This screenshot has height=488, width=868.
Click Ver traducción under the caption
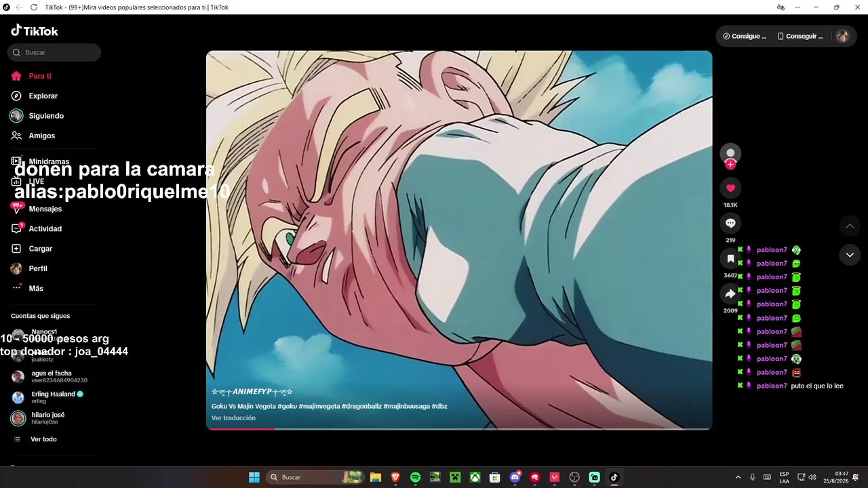point(233,418)
